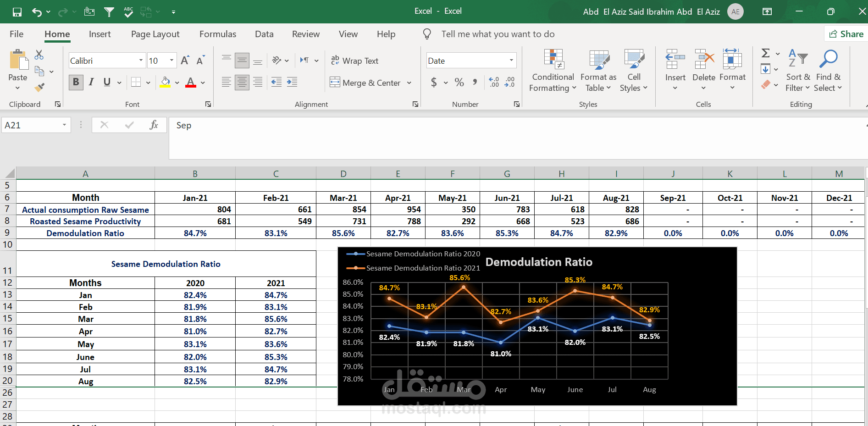Open the Format as Table gallery

598,70
